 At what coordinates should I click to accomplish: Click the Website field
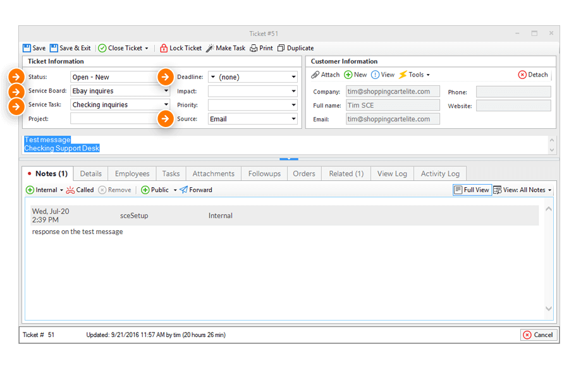pos(513,106)
